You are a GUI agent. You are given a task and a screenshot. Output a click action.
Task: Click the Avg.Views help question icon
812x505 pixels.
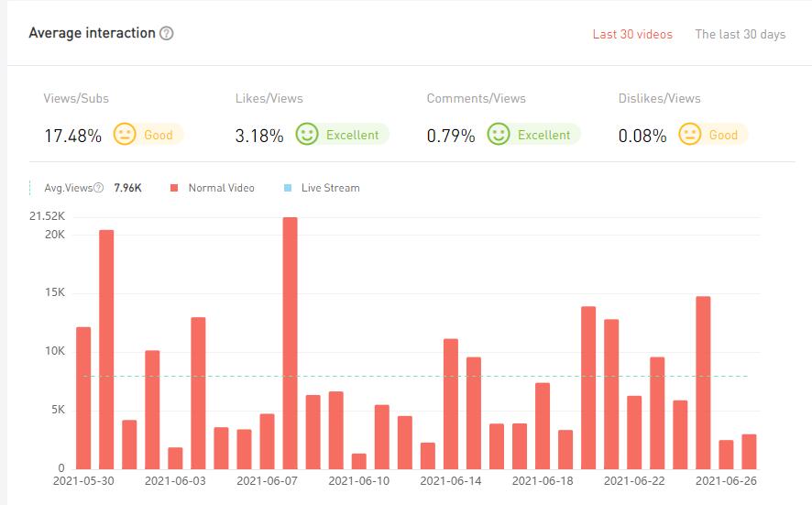(x=99, y=188)
